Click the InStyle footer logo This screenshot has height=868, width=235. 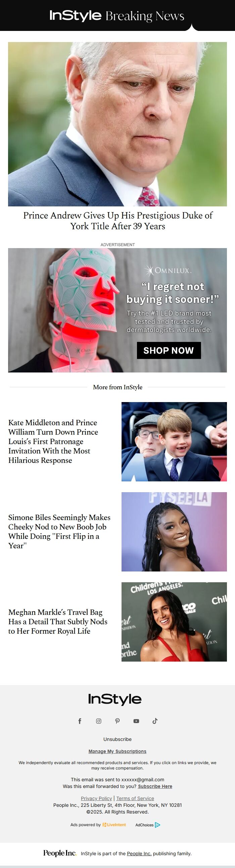pyautogui.click(x=115, y=699)
